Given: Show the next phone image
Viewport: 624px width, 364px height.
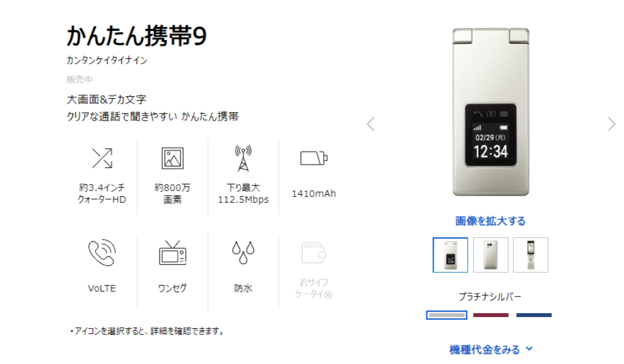Looking at the screenshot, I should click(x=612, y=124).
